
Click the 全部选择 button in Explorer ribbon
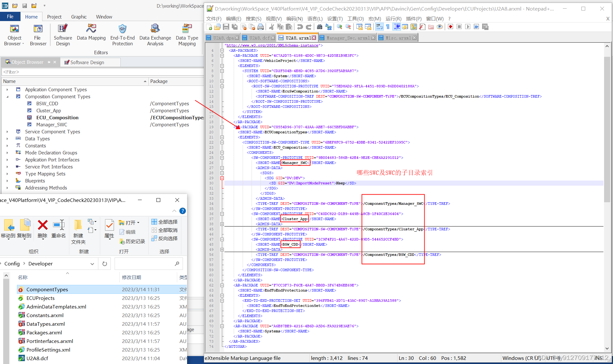point(164,222)
